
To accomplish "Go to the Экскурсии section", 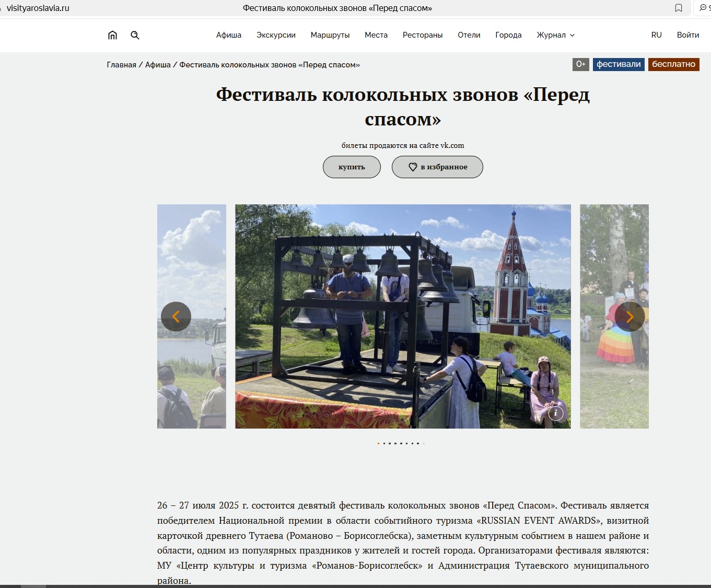I will [x=276, y=35].
